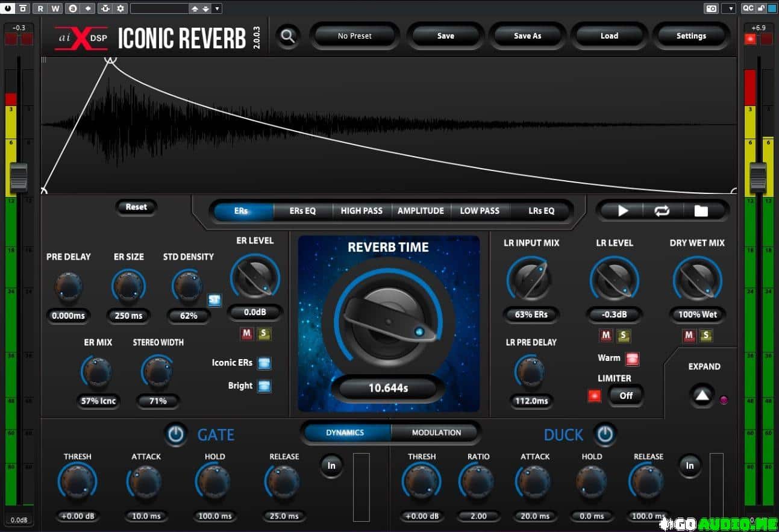Screen dimensions: 779x532
Task: Click the camera snapshot icon at top right
Action: click(x=712, y=8)
